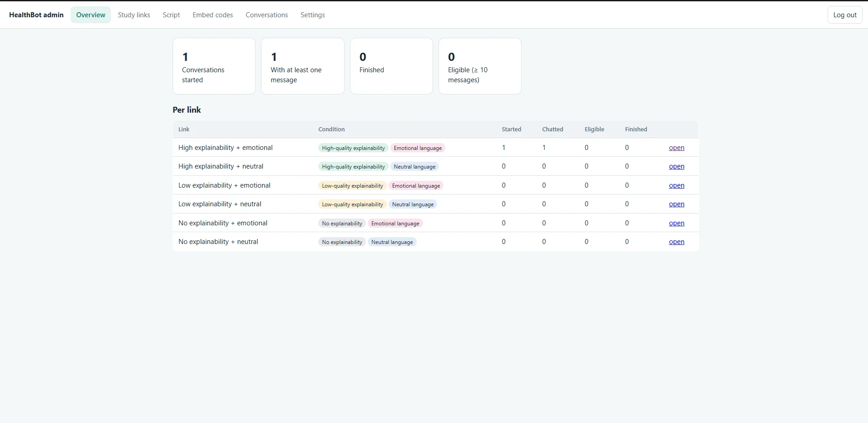Go to Study links tab

click(x=134, y=15)
